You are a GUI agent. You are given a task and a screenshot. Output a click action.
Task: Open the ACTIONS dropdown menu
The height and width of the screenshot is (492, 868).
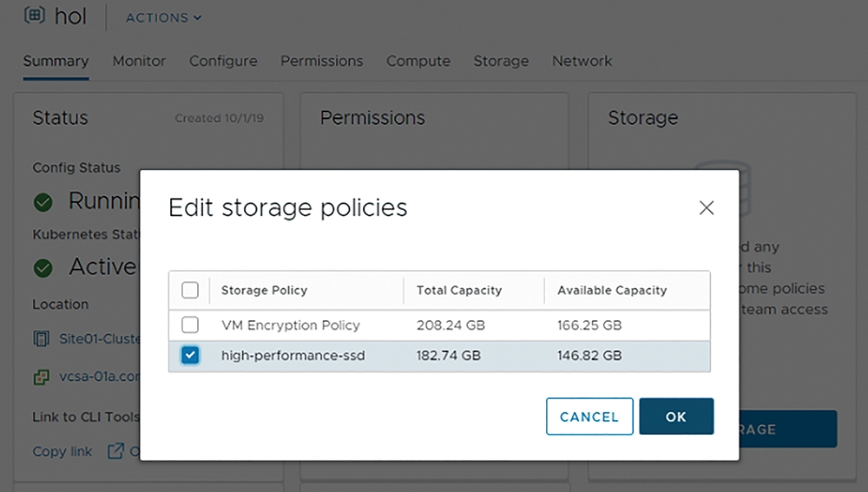coord(164,17)
